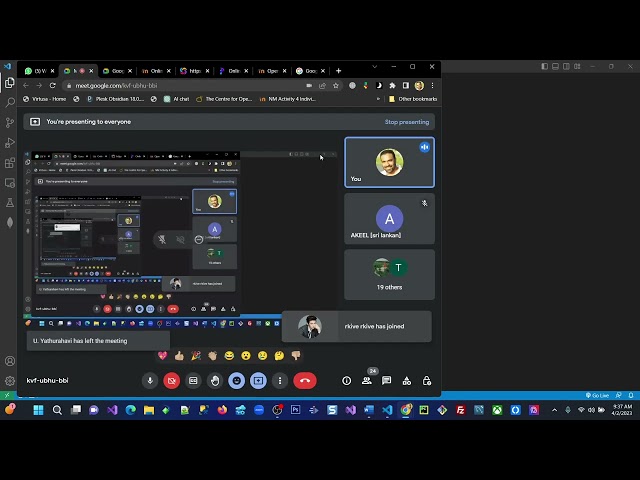Image resolution: width=640 pixels, height=480 pixels.
Task: Open the Meet activities panel
Action: 407,381
